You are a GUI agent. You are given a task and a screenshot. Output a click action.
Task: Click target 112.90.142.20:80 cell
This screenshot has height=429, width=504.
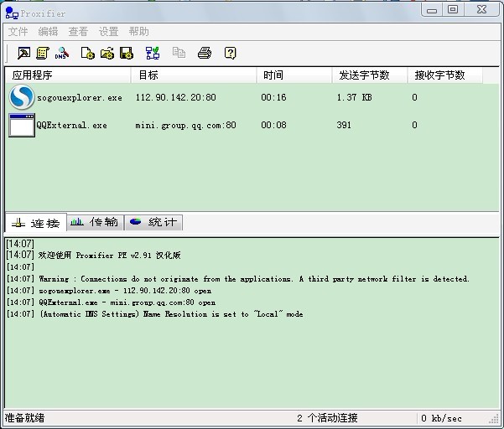[x=176, y=97]
